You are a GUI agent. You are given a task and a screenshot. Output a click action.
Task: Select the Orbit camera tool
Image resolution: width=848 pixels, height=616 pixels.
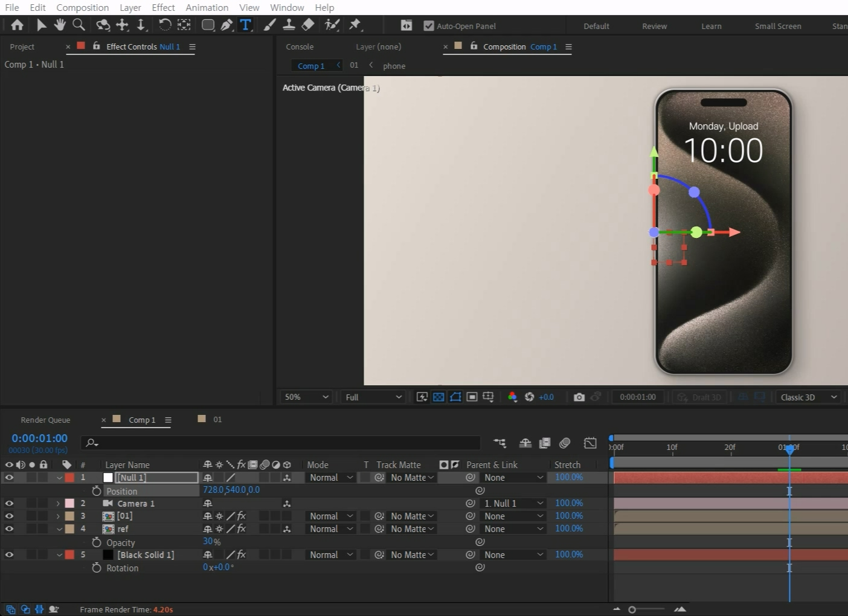(x=103, y=25)
